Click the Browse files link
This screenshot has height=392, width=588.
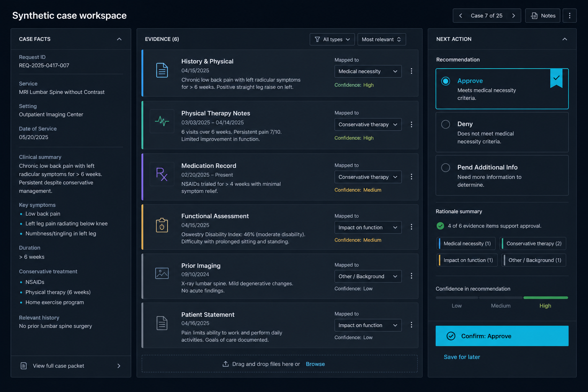point(315,364)
